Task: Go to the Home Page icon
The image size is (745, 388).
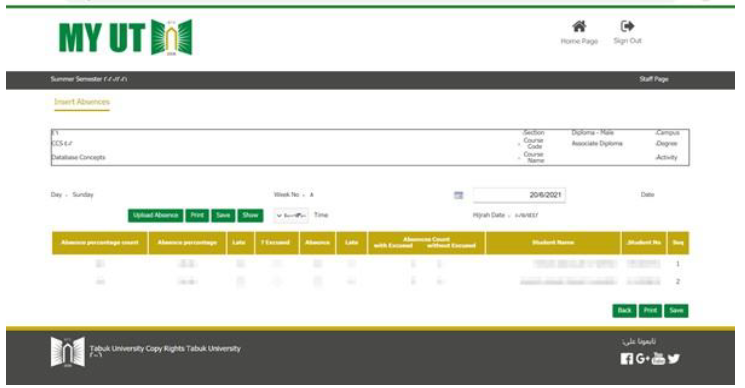Action: pos(579,26)
